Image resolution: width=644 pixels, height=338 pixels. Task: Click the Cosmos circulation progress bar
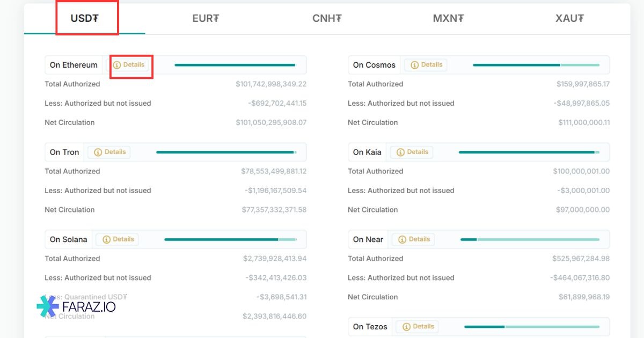536,64
